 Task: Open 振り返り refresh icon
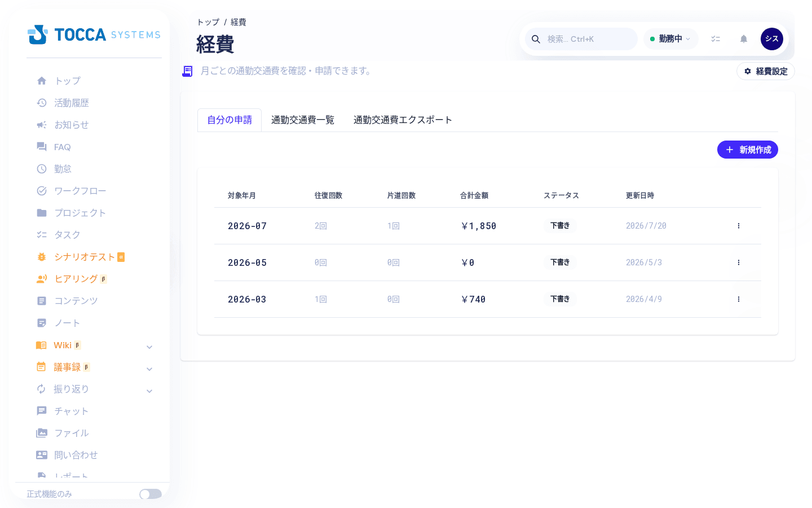pos(41,389)
